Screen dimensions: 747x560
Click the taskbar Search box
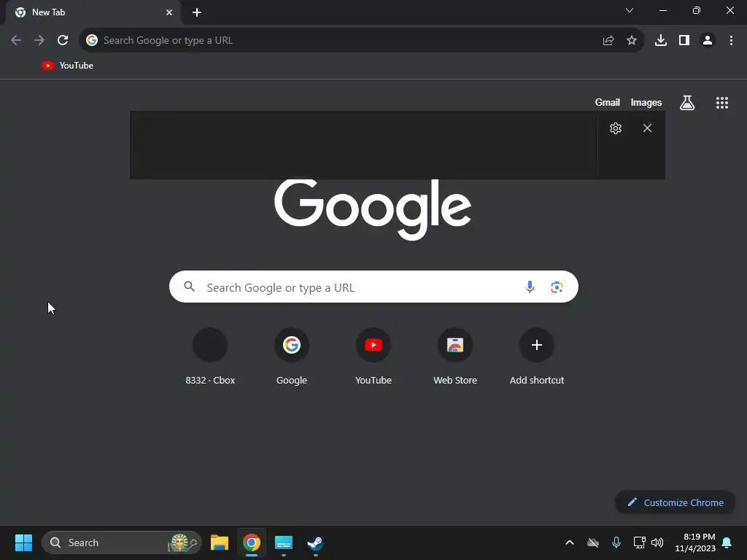(x=122, y=542)
